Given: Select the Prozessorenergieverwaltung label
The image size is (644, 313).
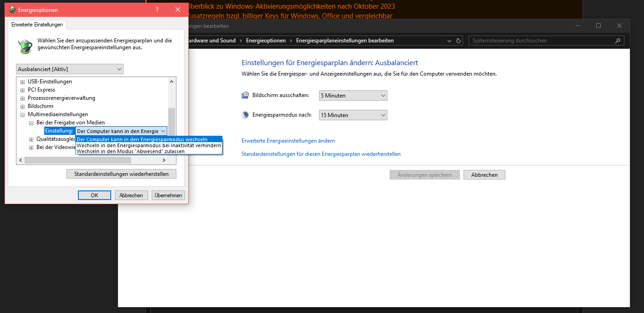Looking at the screenshot, I should point(62,98).
